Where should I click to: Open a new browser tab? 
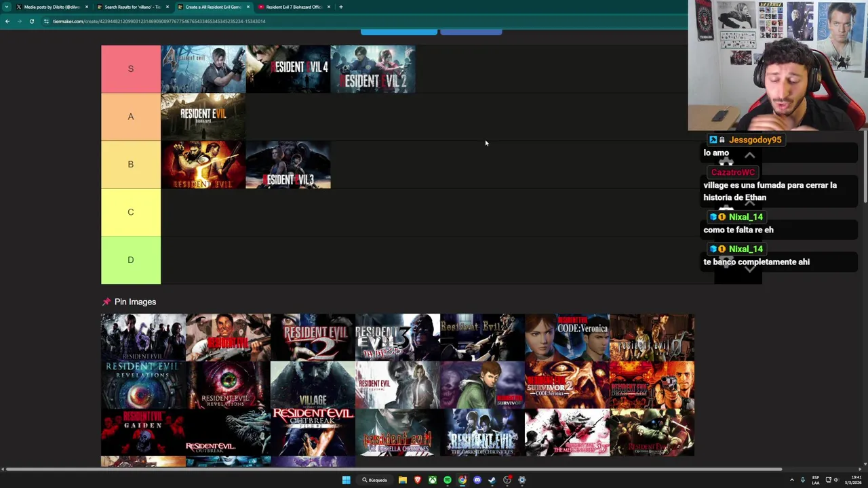point(341,7)
